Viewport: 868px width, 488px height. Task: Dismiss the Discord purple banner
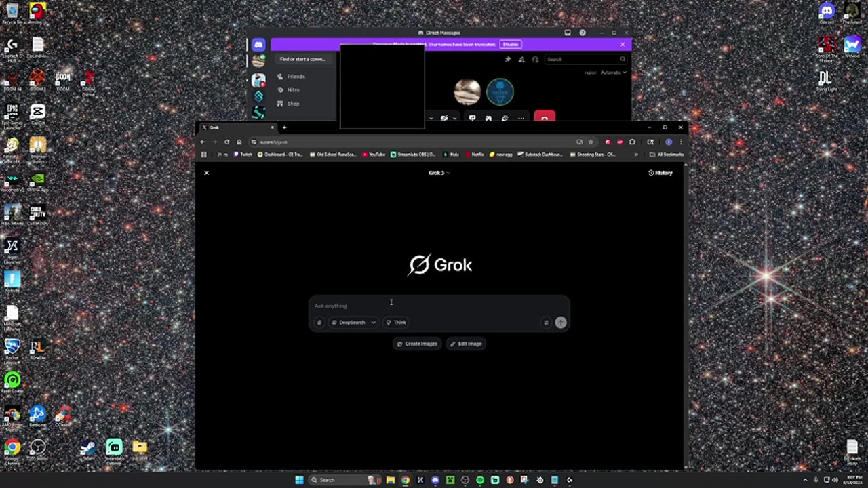click(623, 45)
